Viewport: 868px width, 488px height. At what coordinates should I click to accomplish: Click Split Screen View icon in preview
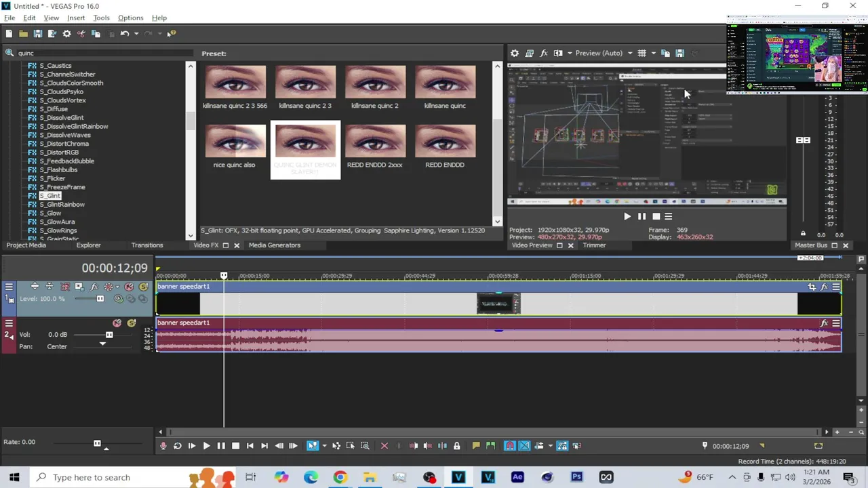558,53
